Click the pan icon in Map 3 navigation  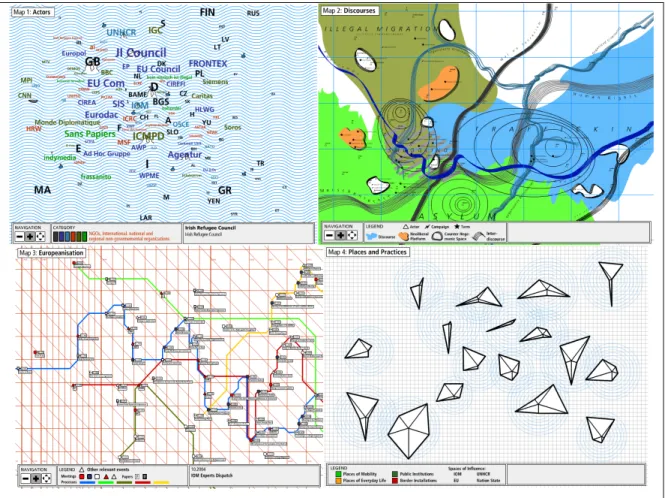click(47, 478)
